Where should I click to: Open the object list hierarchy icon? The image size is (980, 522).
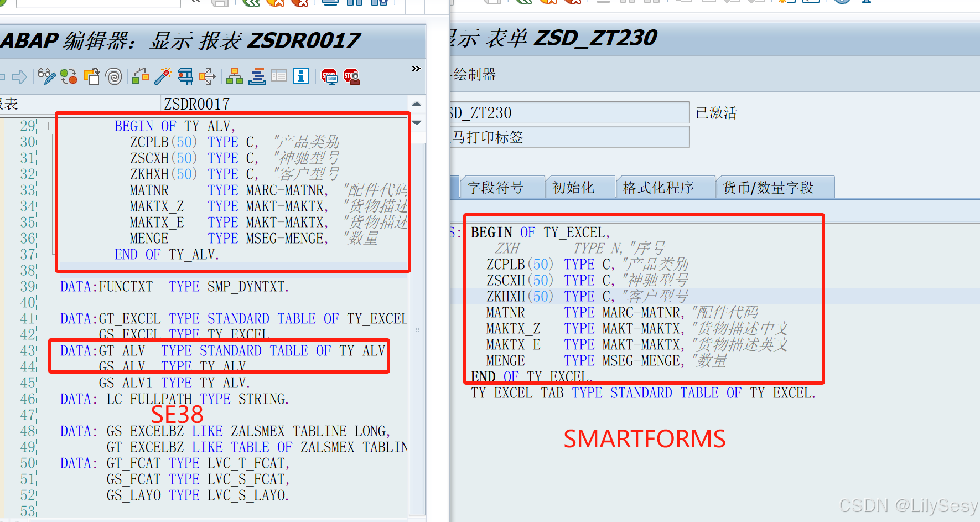(x=234, y=76)
